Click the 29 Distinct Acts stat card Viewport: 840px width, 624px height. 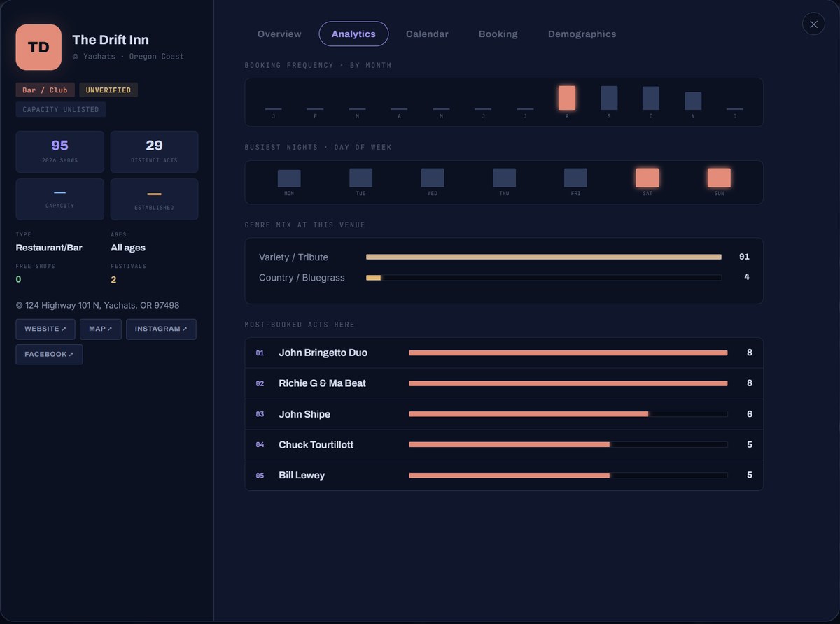[154, 151]
